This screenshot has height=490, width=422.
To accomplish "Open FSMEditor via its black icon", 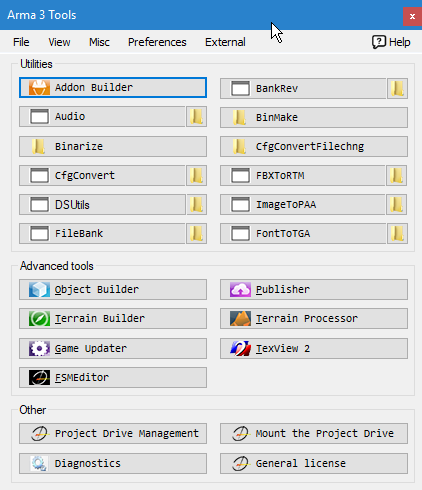I will coord(39,377).
